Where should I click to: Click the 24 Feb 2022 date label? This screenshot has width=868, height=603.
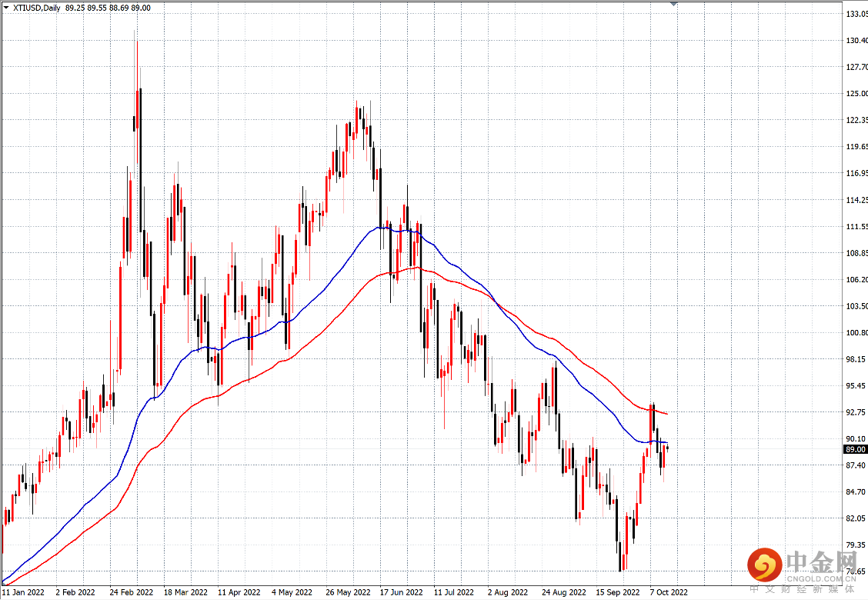131,592
